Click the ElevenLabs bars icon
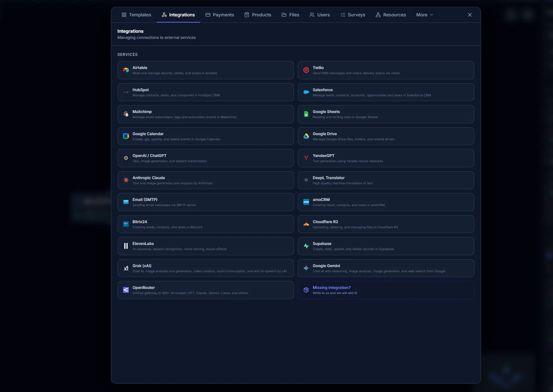 click(x=126, y=246)
